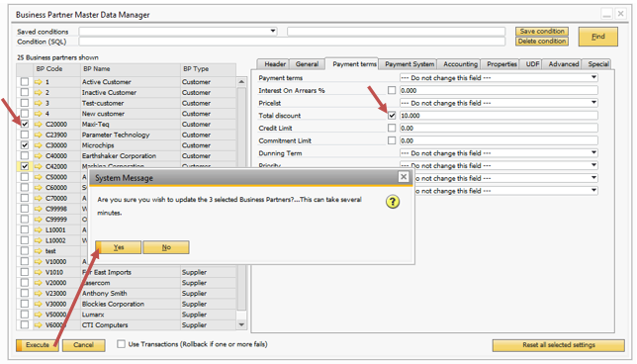Image resolution: width=637 pixels, height=364 pixels.
Task: Enable the Credit Limit checkbox
Action: [x=392, y=128]
